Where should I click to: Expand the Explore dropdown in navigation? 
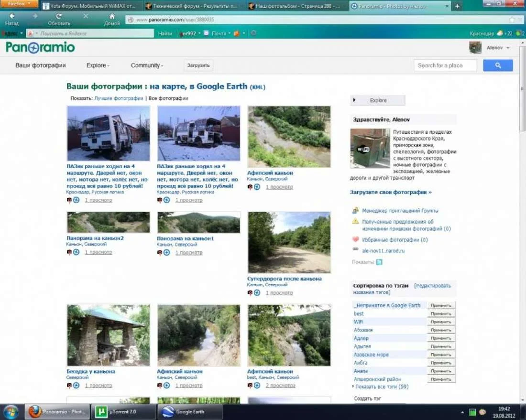tap(98, 65)
